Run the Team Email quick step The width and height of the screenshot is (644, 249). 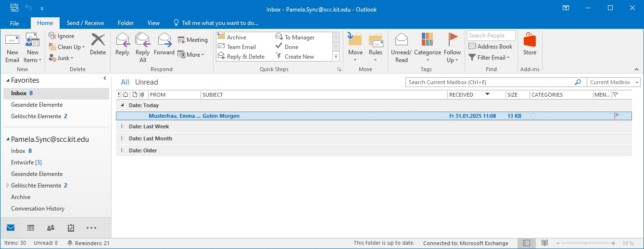tap(237, 47)
